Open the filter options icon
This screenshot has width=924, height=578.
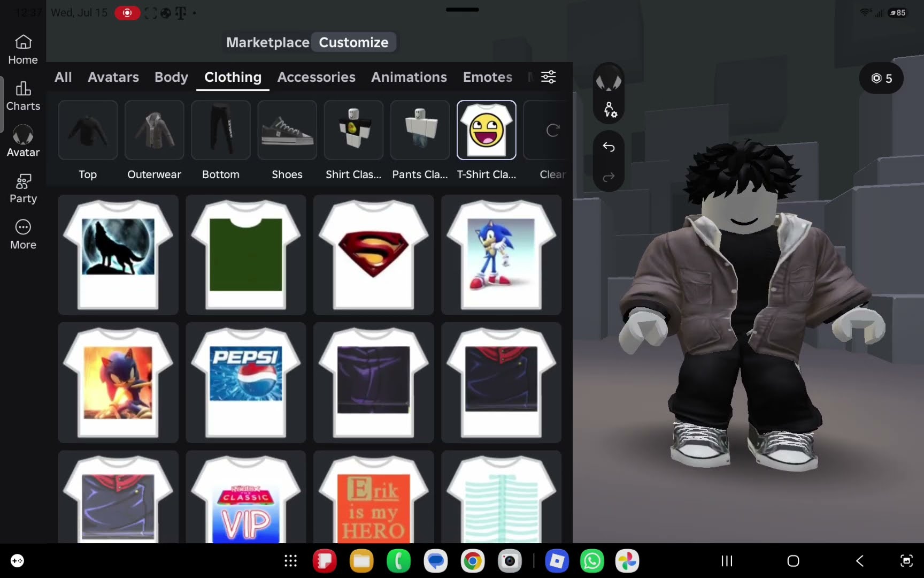click(548, 77)
